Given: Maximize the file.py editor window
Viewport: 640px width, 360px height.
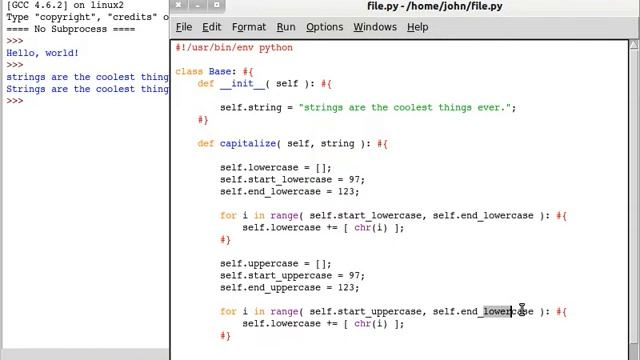Looking at the screenshot, I should 217,5.
